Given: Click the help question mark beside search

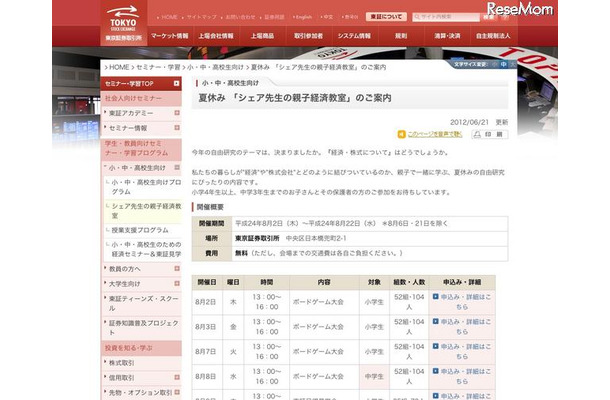Looking at the screenshot, I should (x=505, y=17).
